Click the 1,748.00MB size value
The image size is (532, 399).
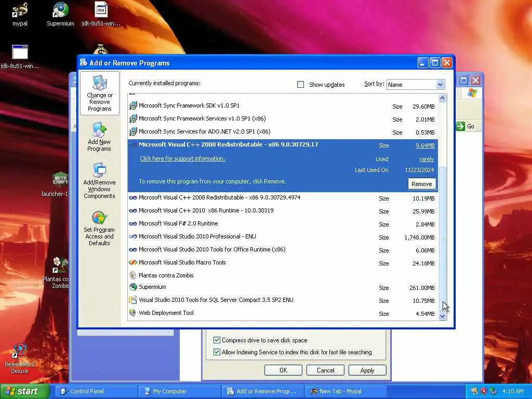pos(419,237)
